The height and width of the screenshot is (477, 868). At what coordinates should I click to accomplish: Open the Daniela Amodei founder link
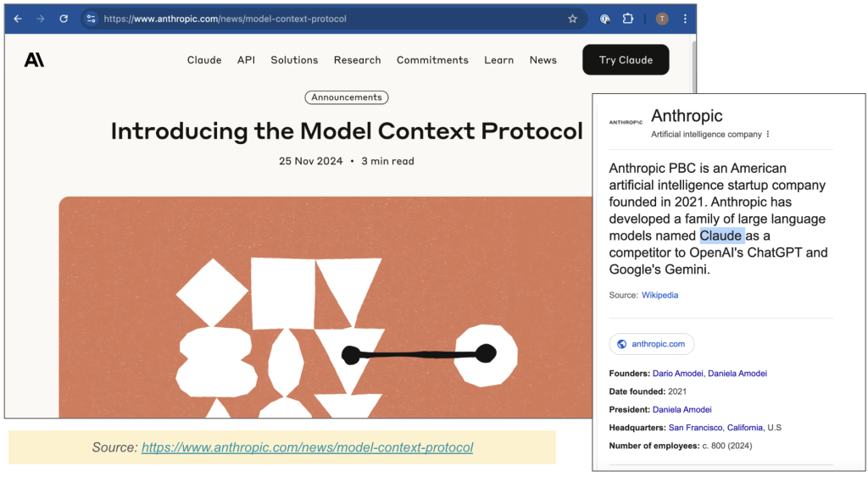pyautogui.click(x=737, y=374)
